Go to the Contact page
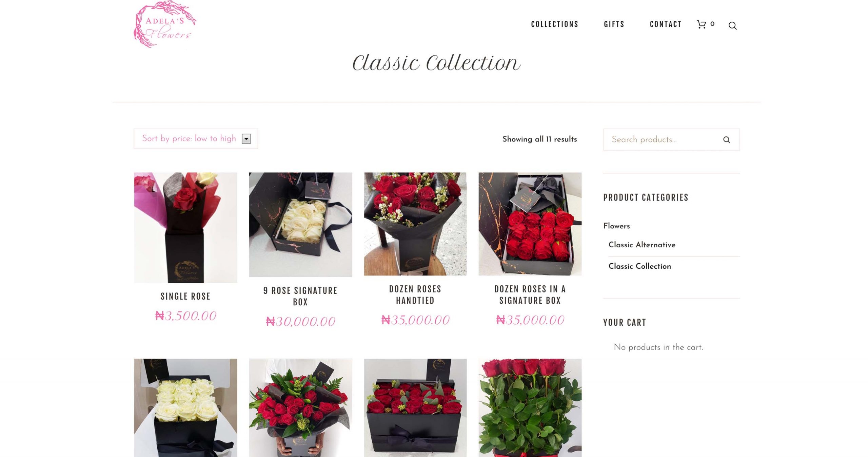The height and width of the screenshot is (457, 868). tap(666, 24)
